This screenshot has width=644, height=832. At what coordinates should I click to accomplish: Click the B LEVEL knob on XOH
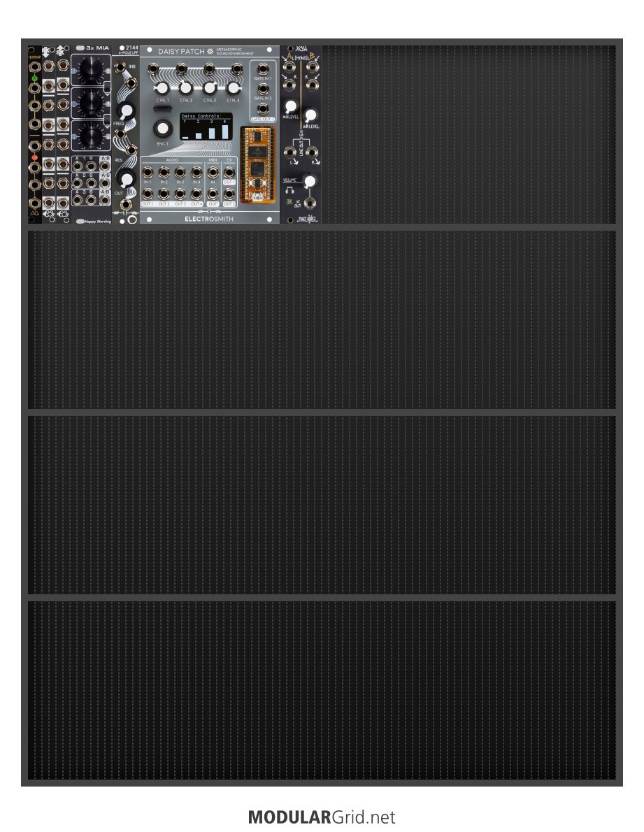pyautogui.click(x=311, y=115)
